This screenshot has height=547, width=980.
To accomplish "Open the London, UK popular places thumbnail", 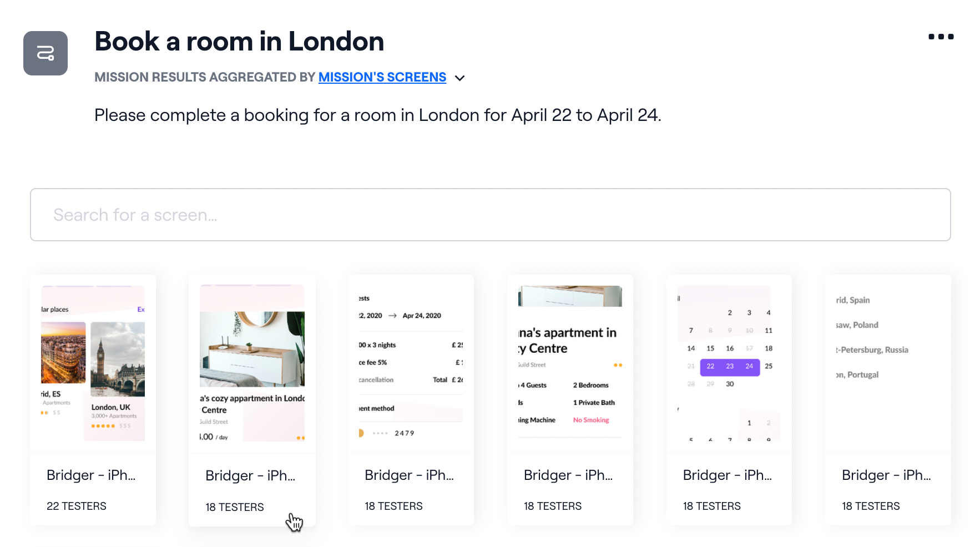I will pos(93,363).
